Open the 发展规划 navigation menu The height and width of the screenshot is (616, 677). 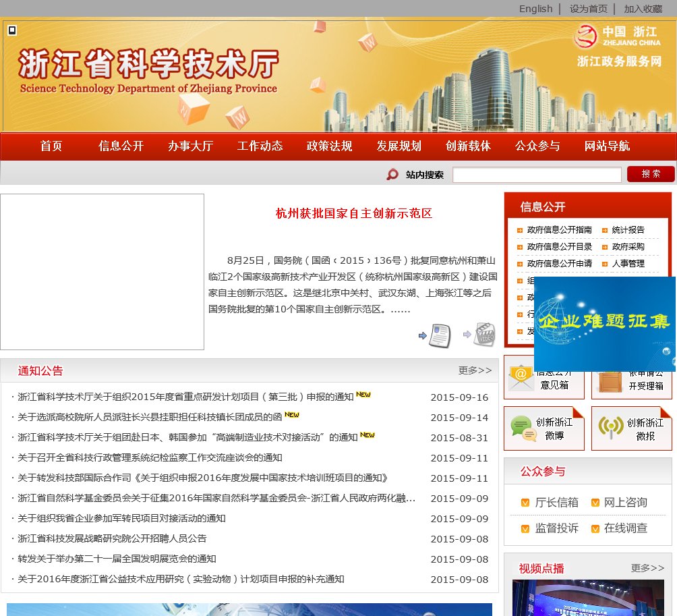click(399, 146)
